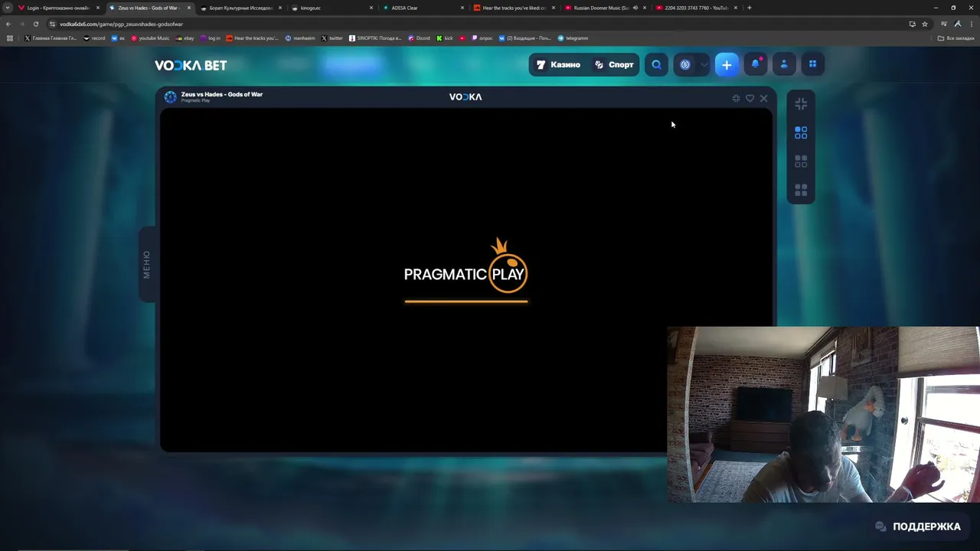Select the single-window layout icon

801,133
